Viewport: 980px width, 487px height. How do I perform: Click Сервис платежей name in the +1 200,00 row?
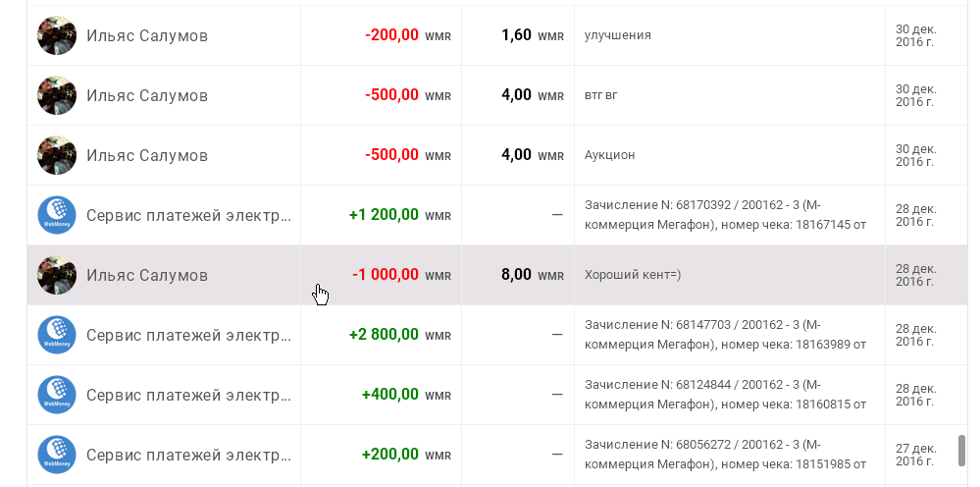pyautogui.click(x=188, y=215)
